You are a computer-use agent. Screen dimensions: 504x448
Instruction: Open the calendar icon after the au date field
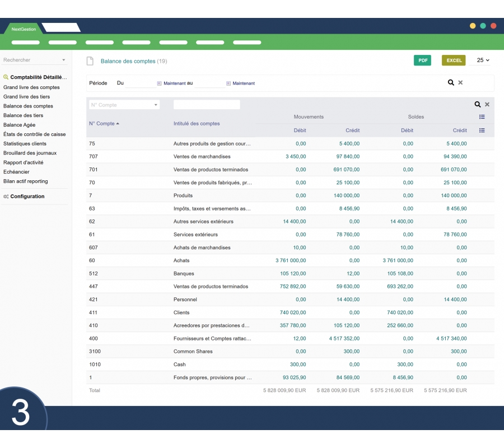[x=228, y=83]
